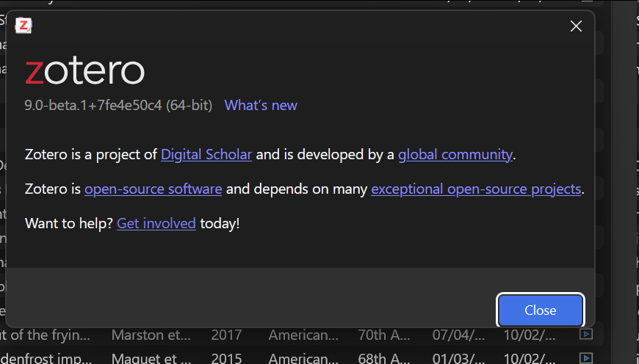The image size is (639, 364).
Task: Select the 70th A... cell
Action: click(x=384, y=335)
